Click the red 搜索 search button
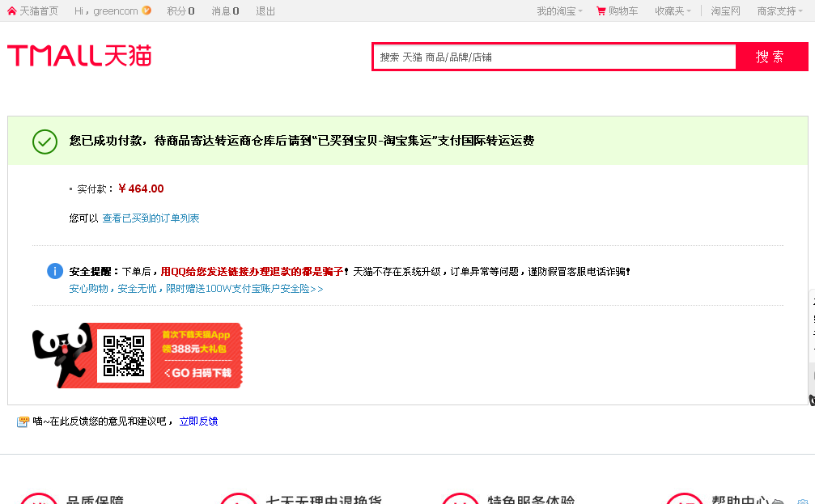This screenshot has height=504, width=815. pos(771,57)
